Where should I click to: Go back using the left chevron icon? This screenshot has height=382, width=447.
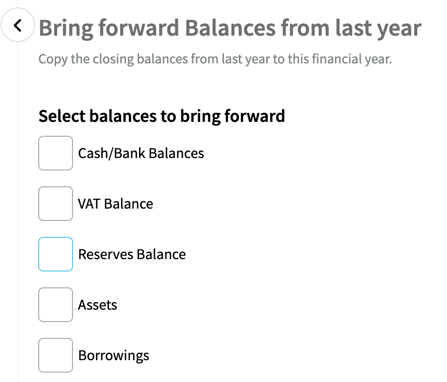pyautogui.click(x=18, y=25)
